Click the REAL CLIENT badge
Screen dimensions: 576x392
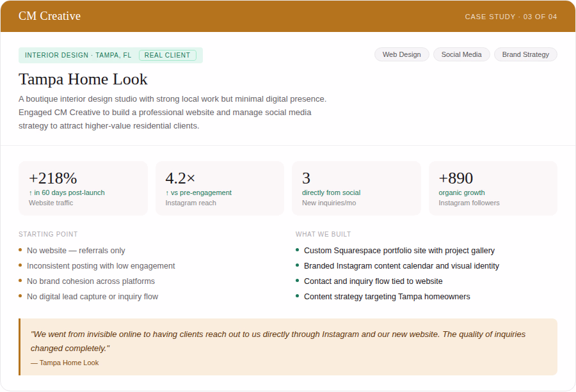168,56
